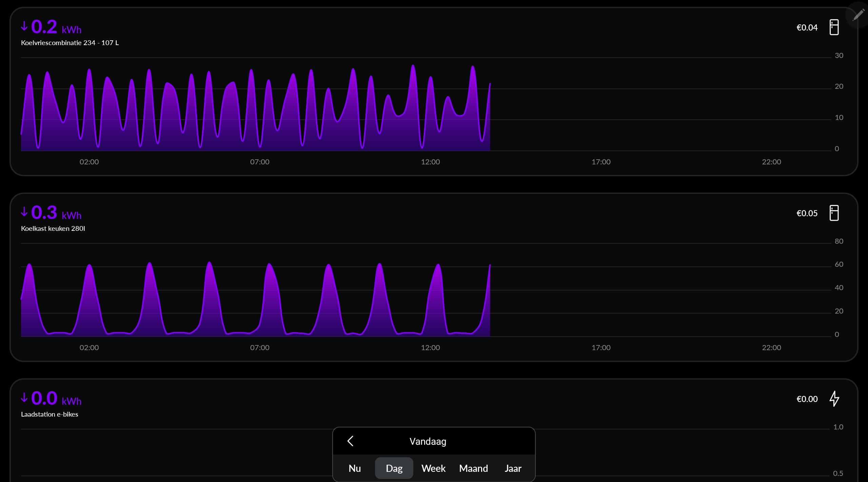Click down arrow beside 0.3 kWh
868x482 pixels.
[x=24, y=212]
